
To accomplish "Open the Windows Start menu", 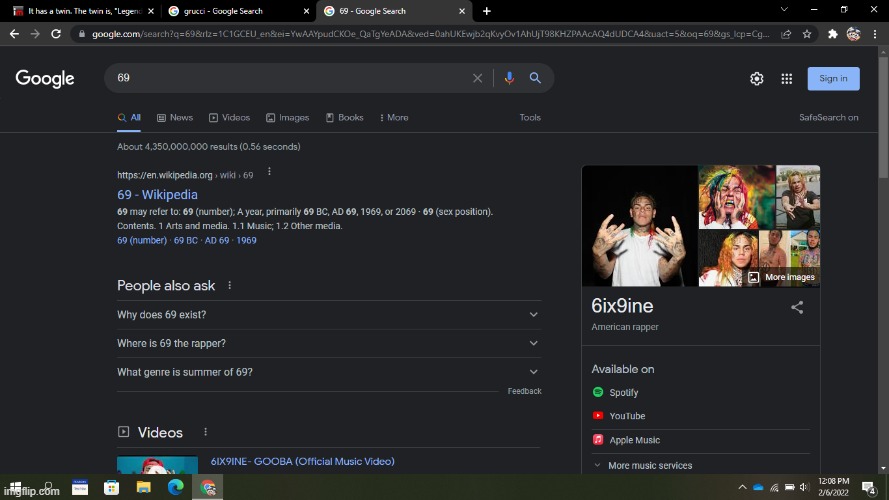I will coord(15,488).
